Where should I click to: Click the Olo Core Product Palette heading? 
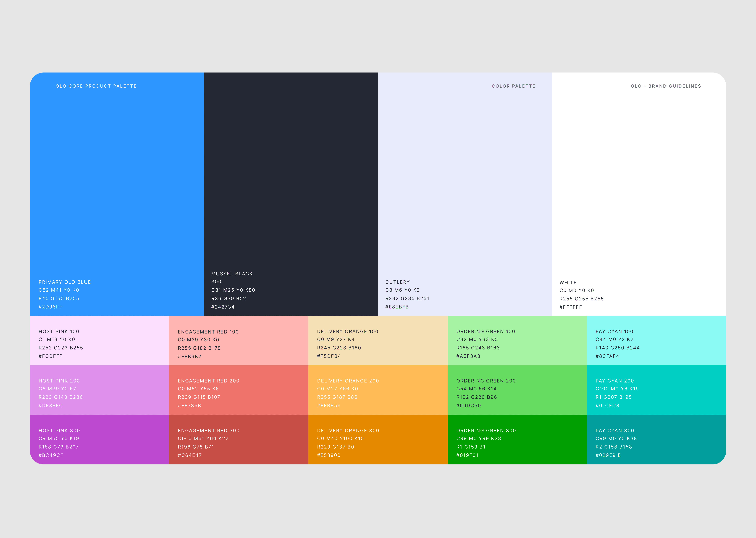point(96,86)
